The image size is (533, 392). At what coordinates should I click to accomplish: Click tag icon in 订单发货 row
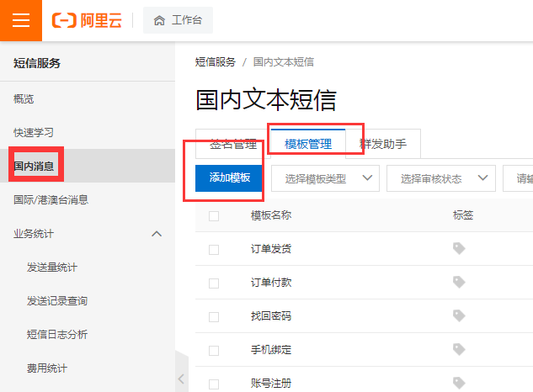[x=459, y=248]
